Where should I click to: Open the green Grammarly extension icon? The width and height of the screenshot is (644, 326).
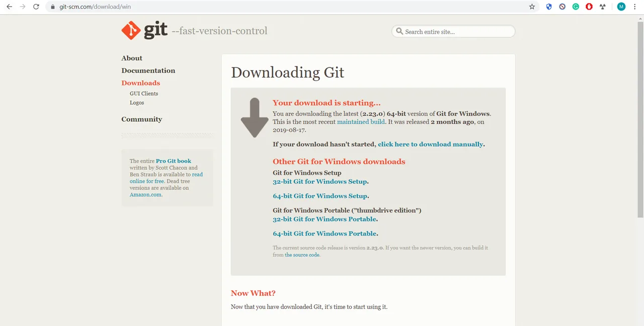point(576,7)
